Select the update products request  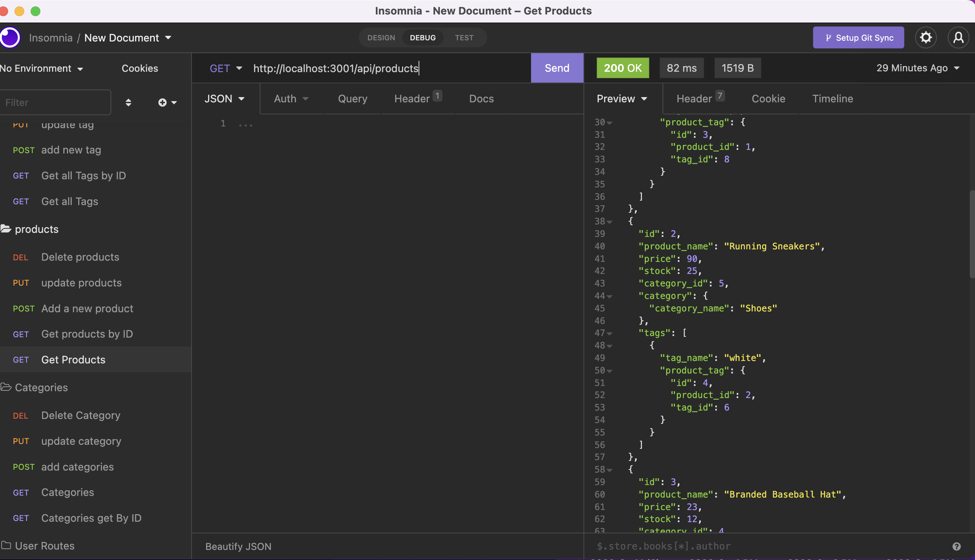[x=96, y=283]
